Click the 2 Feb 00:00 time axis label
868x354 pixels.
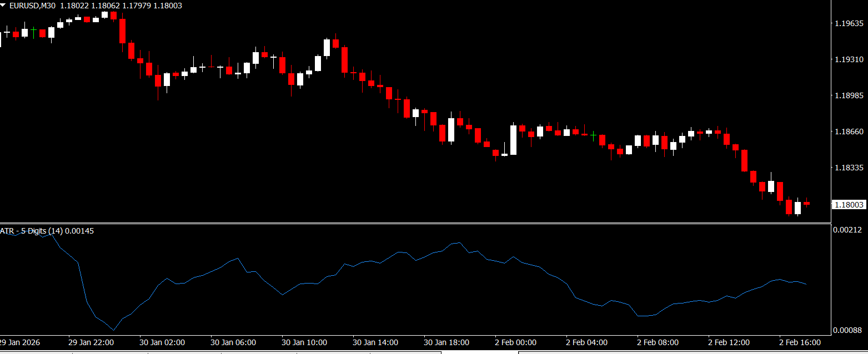coord(516,342)
